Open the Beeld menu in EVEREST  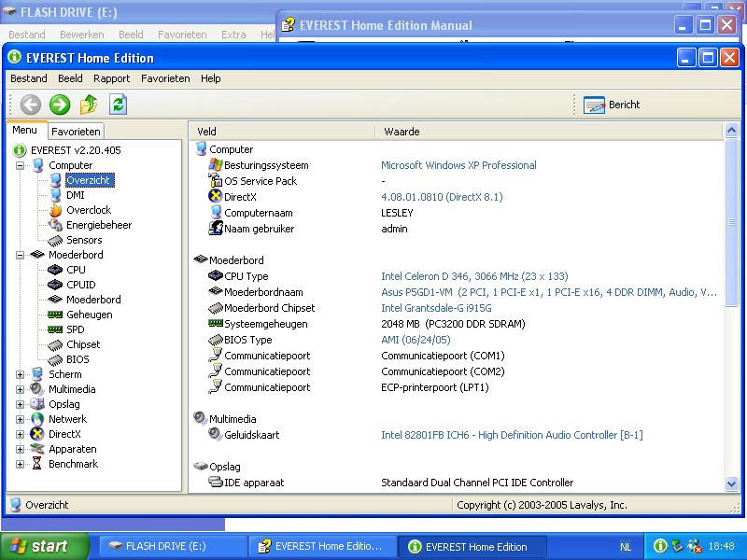[x=70, y=78]
